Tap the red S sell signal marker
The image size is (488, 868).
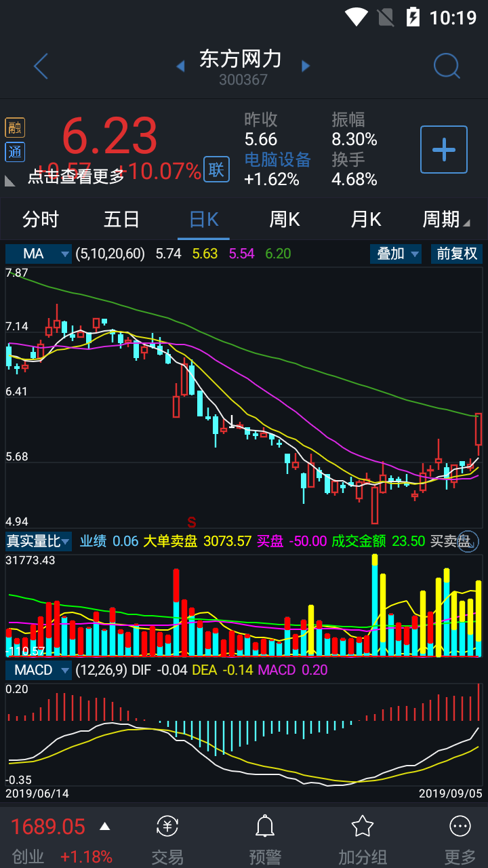click(x=192, y=522)
